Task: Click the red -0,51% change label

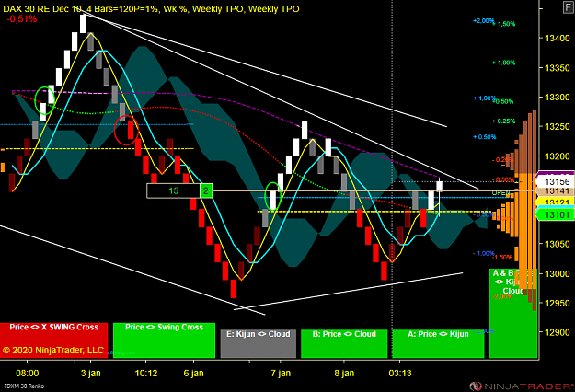Action: click(x=22, y=19)
